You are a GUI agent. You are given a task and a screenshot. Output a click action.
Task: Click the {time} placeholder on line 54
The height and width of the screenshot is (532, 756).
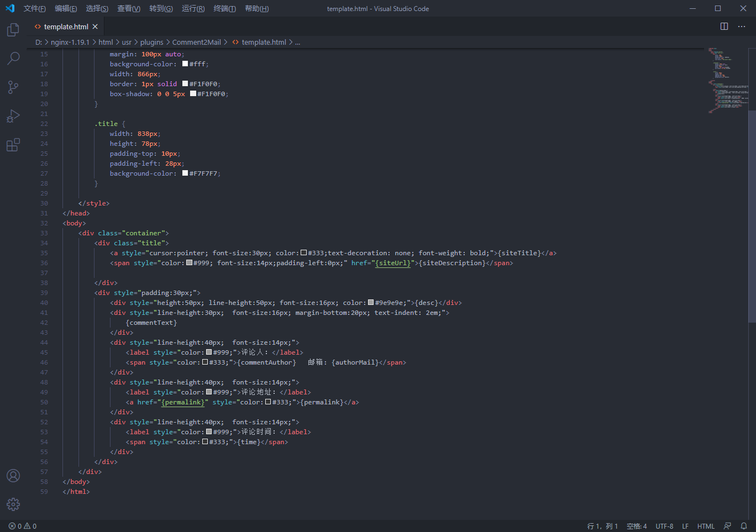pos(249,442)
